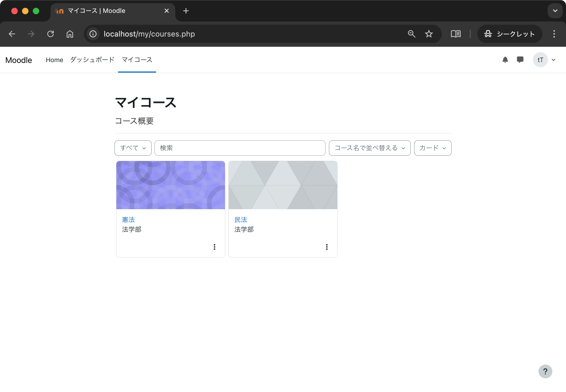The height and width of the screenshot is (392, 566).
Task: Select the Home menu item
Action: (x=54, y=60)
